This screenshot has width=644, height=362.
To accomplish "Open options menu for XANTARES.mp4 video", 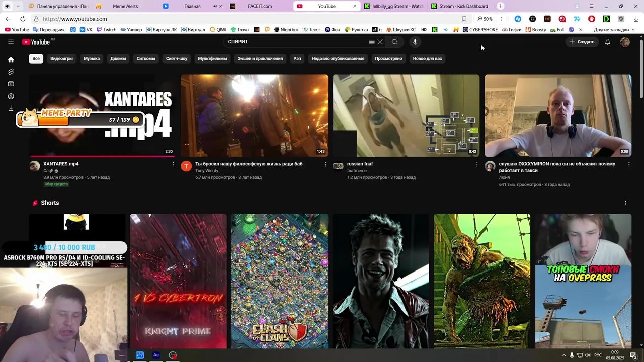I will [174, 164].
